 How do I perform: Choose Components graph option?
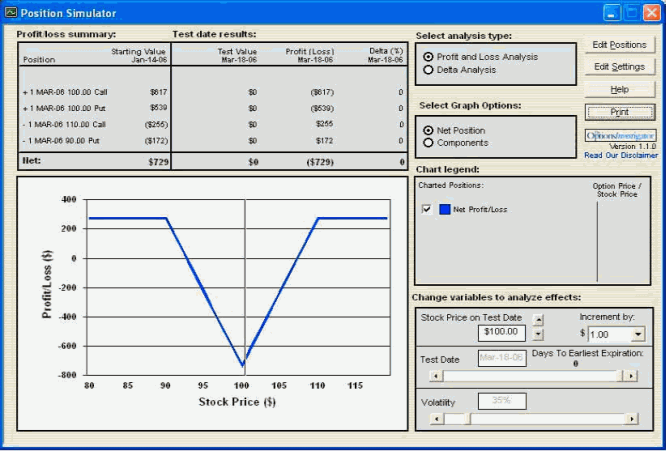coord(429,143)
